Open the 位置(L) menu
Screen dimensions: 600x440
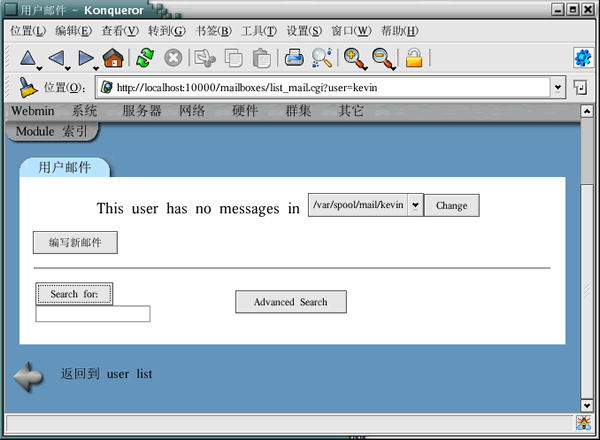28,31
